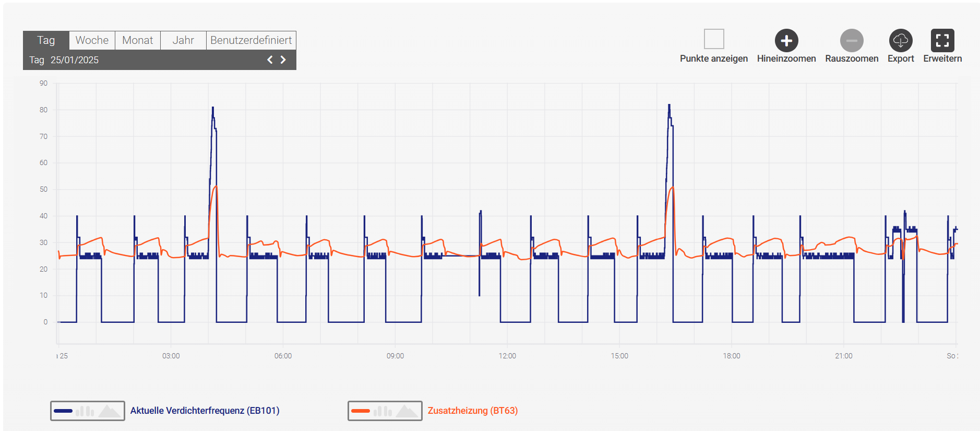980x431 pixels.
Task: Select bar chart style for Zusatzheizung
Action: pos(383,411)
